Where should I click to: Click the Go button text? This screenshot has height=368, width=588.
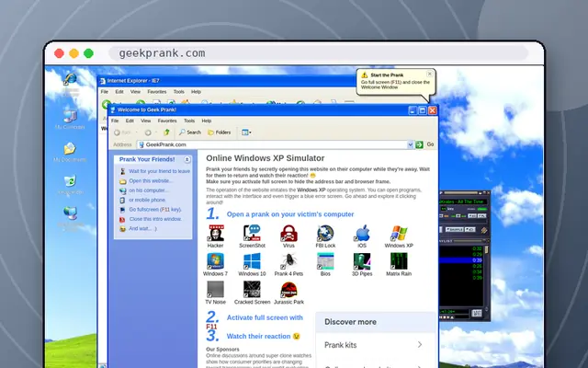pyautogui.click(x=430, y=144)
